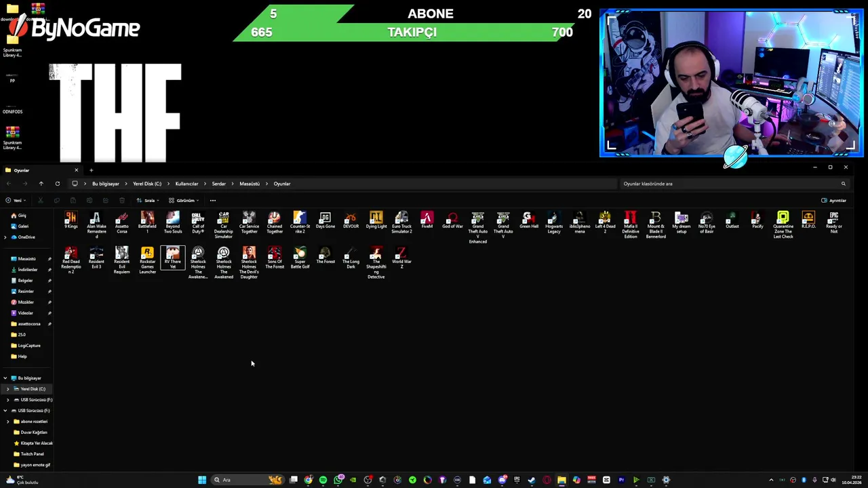Select Rockstar Games Launcher shortcut

(x=147, y=260)
